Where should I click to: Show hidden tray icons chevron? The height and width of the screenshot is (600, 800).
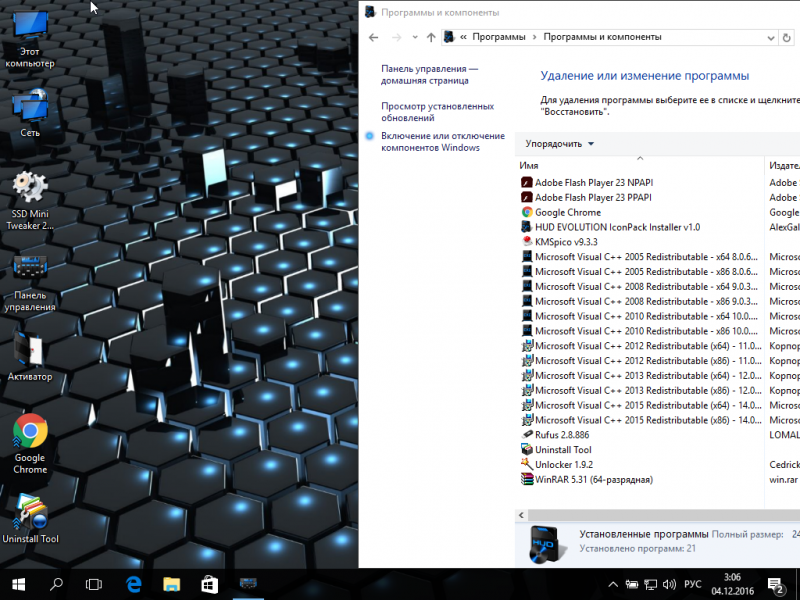[613, 584]
